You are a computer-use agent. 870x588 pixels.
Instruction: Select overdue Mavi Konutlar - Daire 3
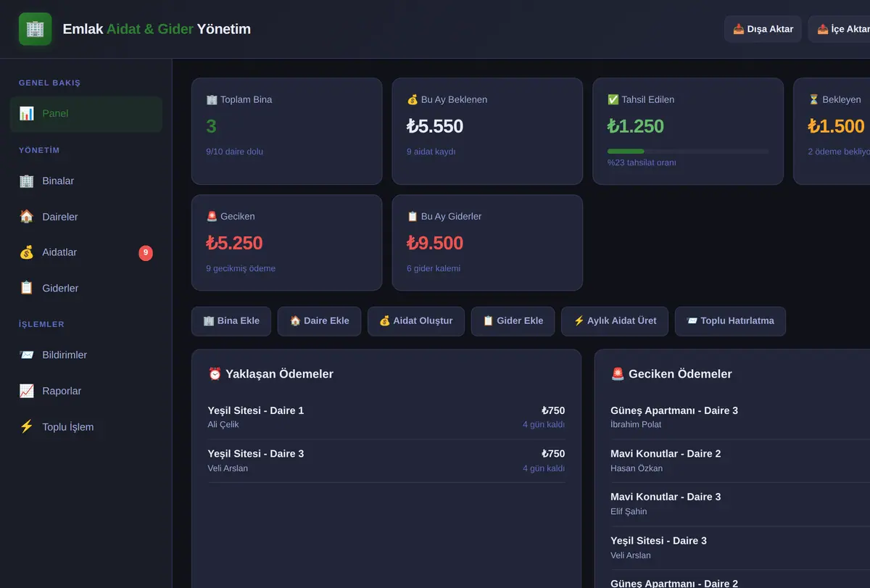pyautogui.click(x=740, y=504)
